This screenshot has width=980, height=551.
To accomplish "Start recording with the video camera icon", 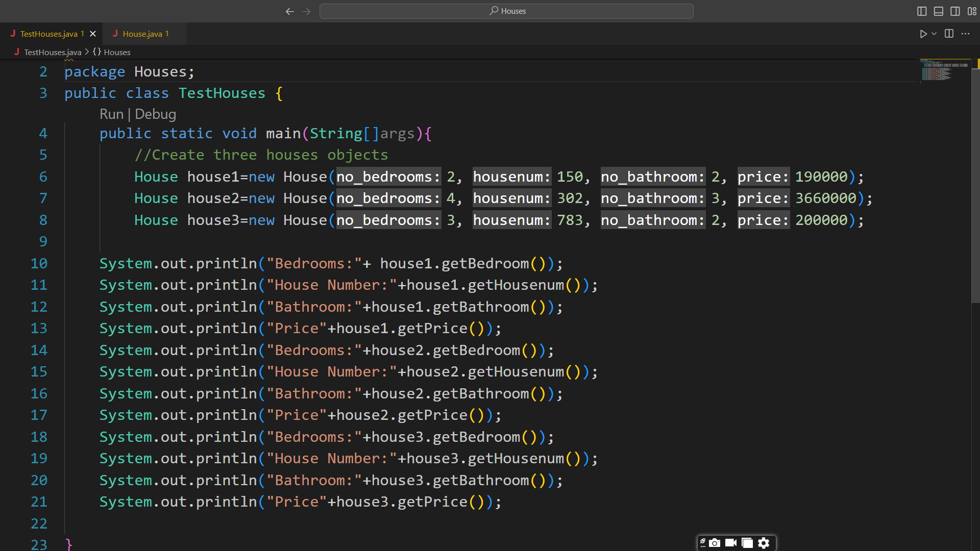I will (731, 543).
